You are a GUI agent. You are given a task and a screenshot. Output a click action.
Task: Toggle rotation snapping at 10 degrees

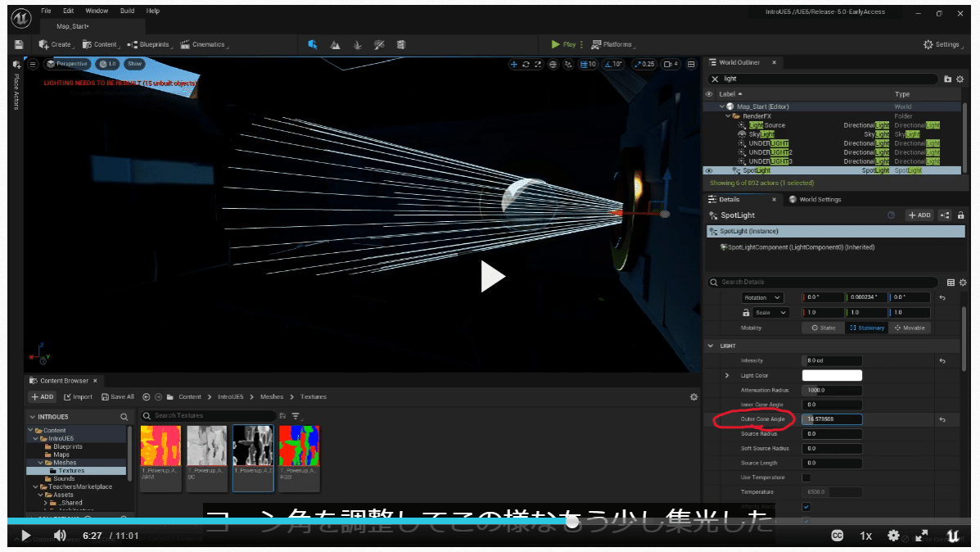coord(613,64)
